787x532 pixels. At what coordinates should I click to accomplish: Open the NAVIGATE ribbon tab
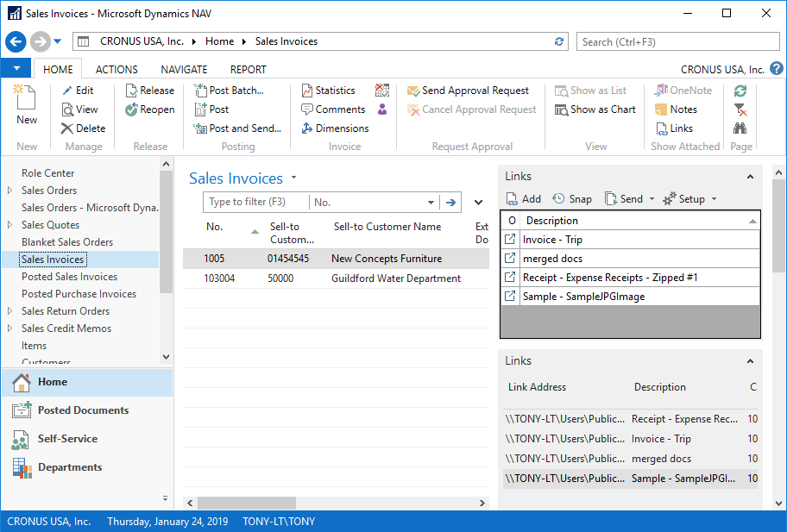click(x=184, y=70)
